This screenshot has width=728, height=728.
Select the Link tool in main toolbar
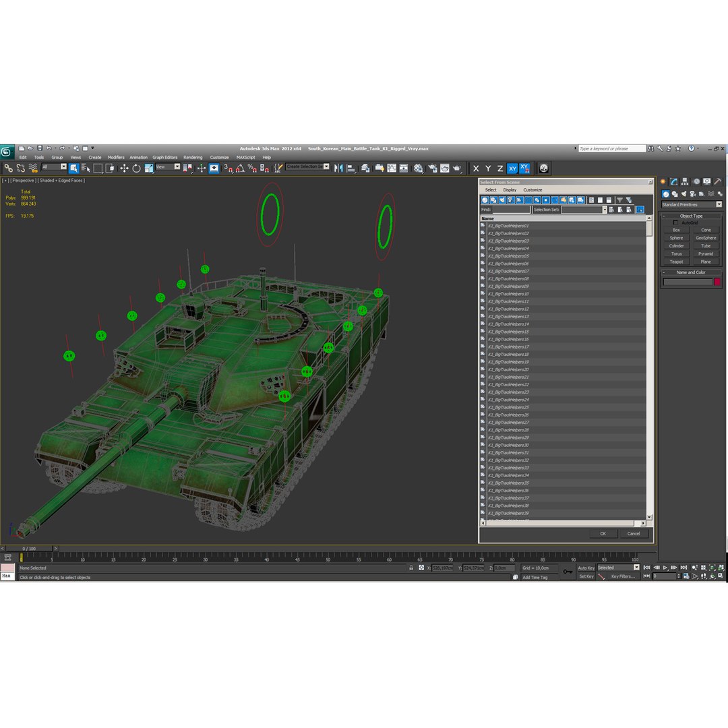pyautogui.click(x=8, y=168)
